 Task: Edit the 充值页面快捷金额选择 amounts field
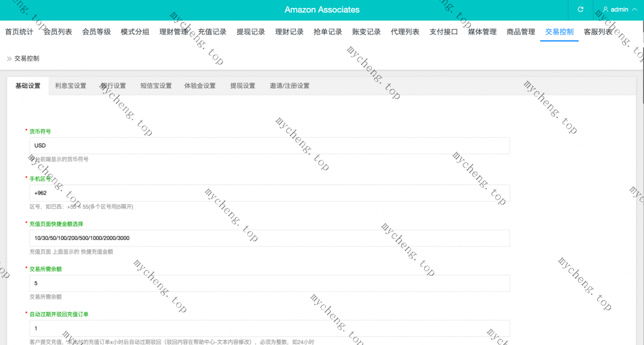[x=270, y=238]
